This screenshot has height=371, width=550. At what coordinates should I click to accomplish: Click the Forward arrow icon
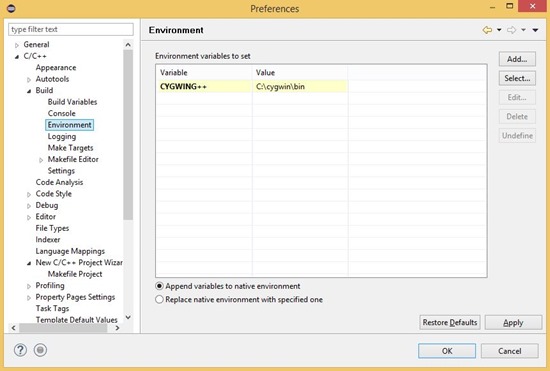pos(511,30)
